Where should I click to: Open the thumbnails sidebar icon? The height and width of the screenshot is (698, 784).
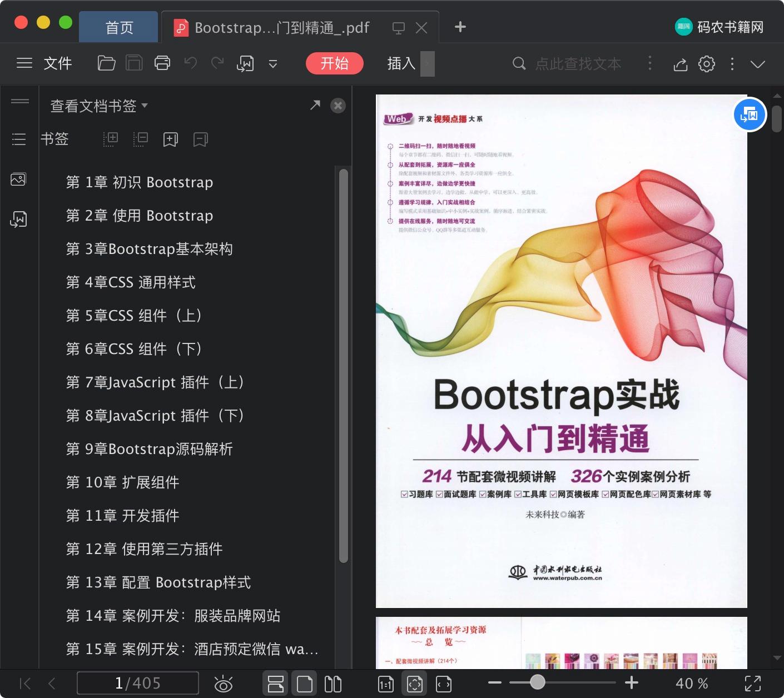pos(18,179)
